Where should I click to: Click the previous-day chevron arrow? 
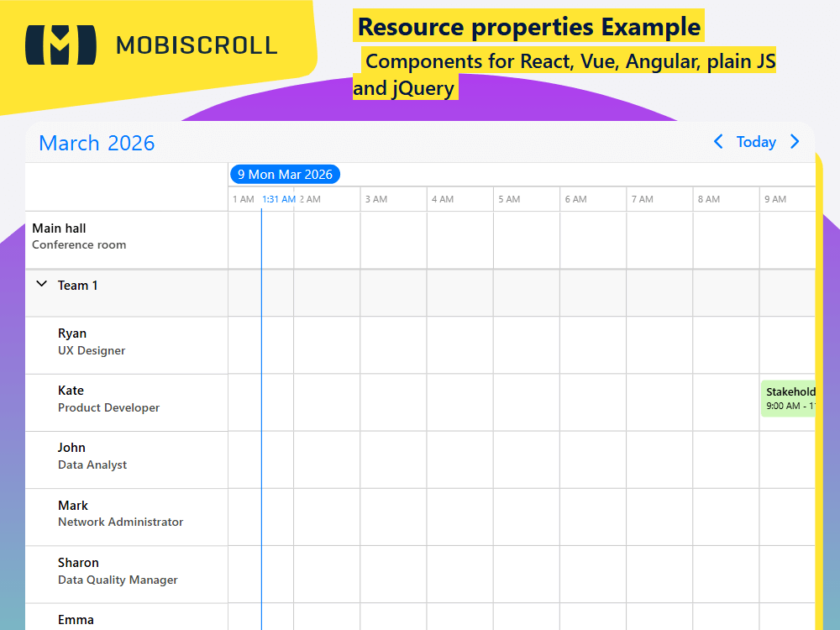pyautogui.click(x=718, y=142)
